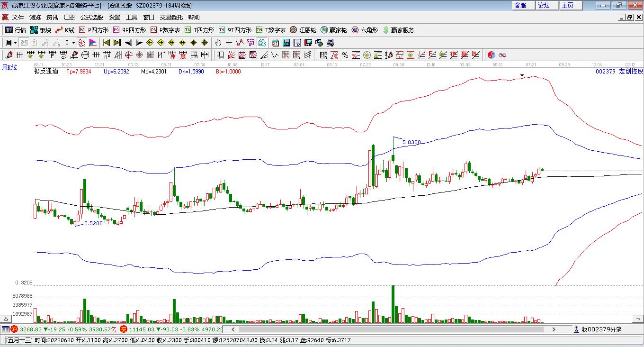
Task: Click the 深 Shenzhen index ticker icon
Action: pyautogui.click(x=124, y=329)
